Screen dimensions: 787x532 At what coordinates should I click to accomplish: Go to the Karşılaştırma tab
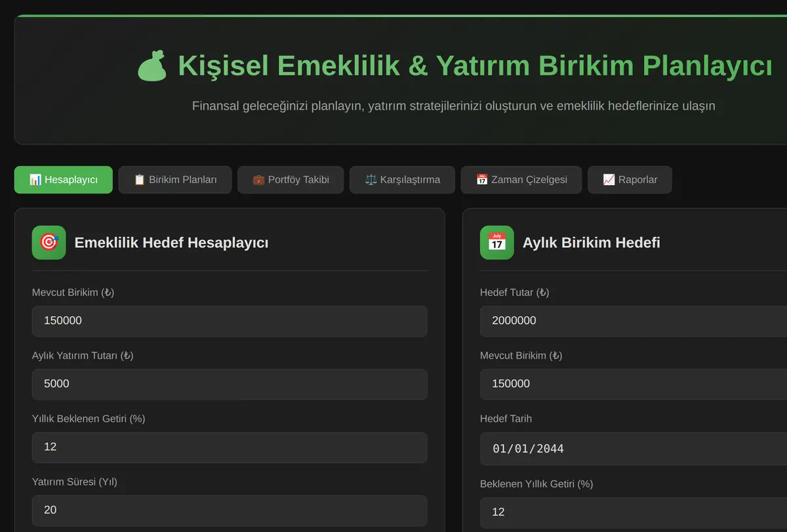402,180
